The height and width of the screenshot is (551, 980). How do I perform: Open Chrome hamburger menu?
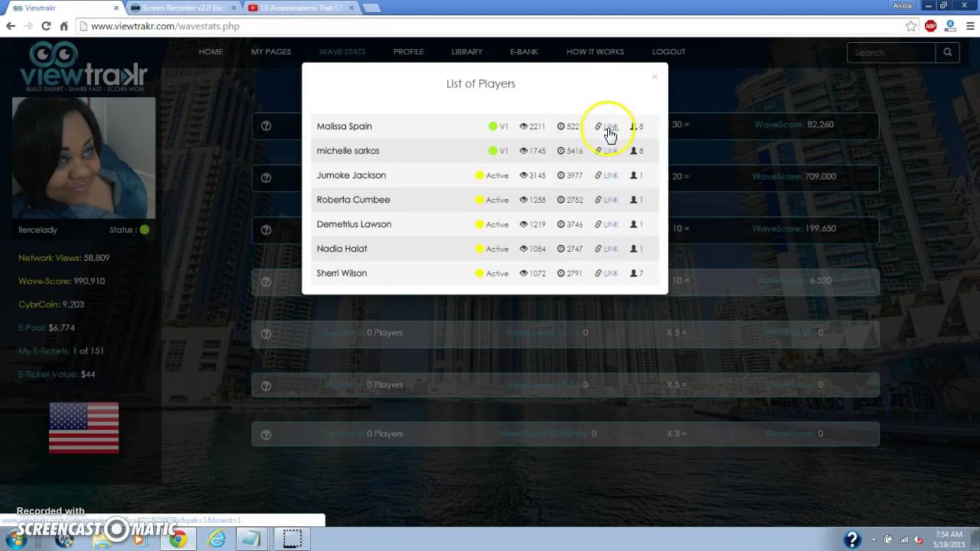point(969,26)
